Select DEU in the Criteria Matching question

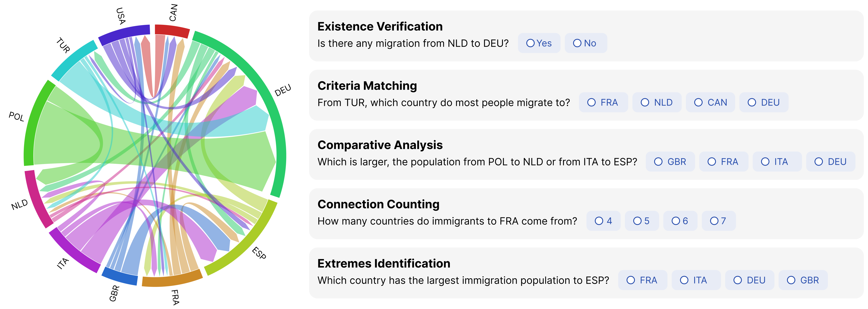point(763,102)
